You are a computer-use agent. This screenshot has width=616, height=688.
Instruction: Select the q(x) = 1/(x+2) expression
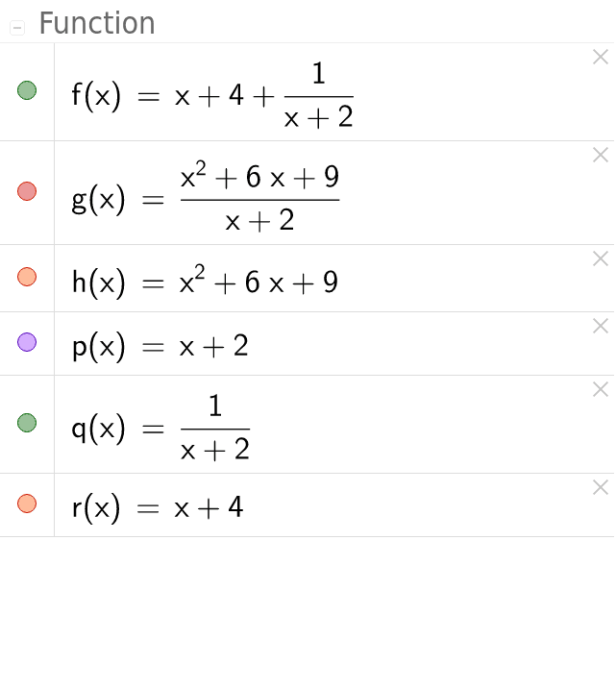click(160, 427)
